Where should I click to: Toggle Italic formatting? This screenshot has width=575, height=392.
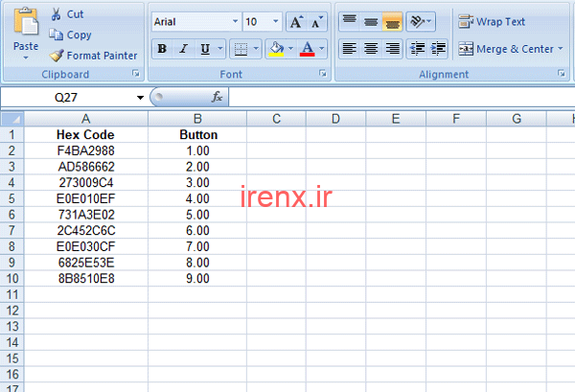pyautogui.click(x=184, y=48)
